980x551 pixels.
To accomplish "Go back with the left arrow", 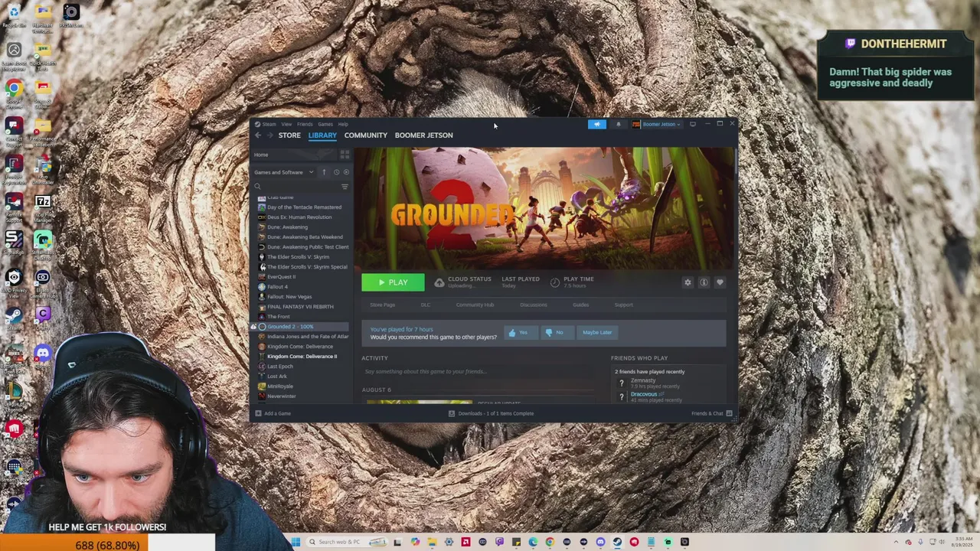I will [258, 135].
